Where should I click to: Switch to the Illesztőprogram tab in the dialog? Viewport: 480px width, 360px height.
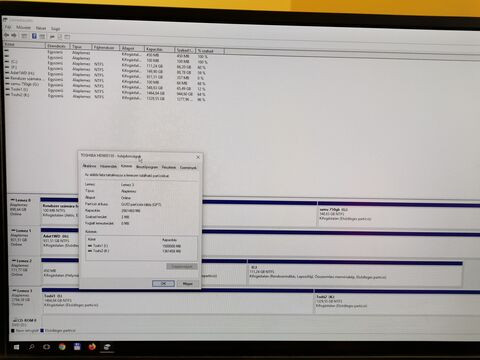tap(147, 167)
